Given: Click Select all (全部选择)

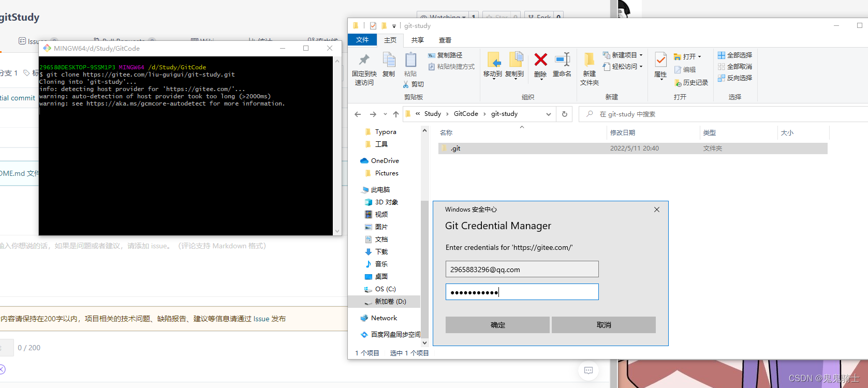Looking at the screenshot, I should coord(734,55).
